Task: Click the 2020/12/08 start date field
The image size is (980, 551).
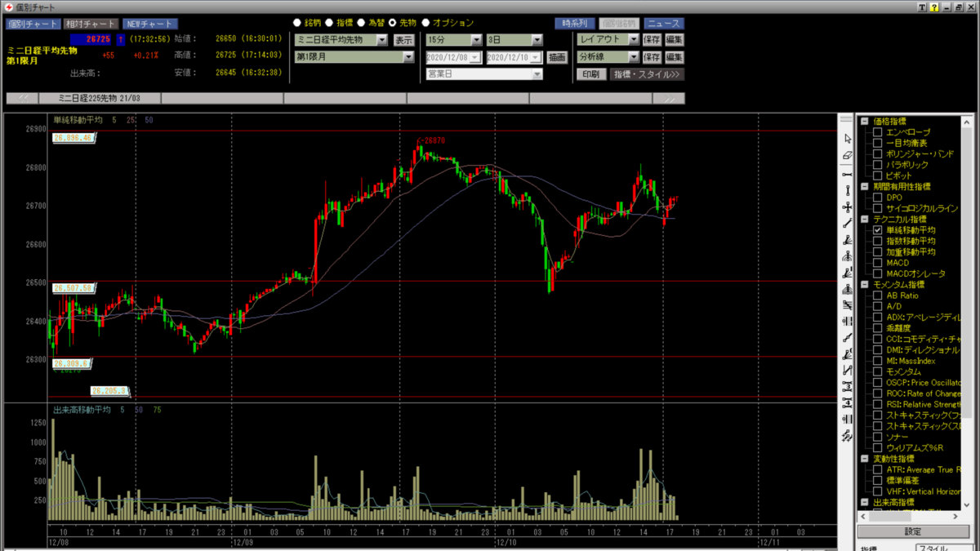Action: click(x=453, y=57)
